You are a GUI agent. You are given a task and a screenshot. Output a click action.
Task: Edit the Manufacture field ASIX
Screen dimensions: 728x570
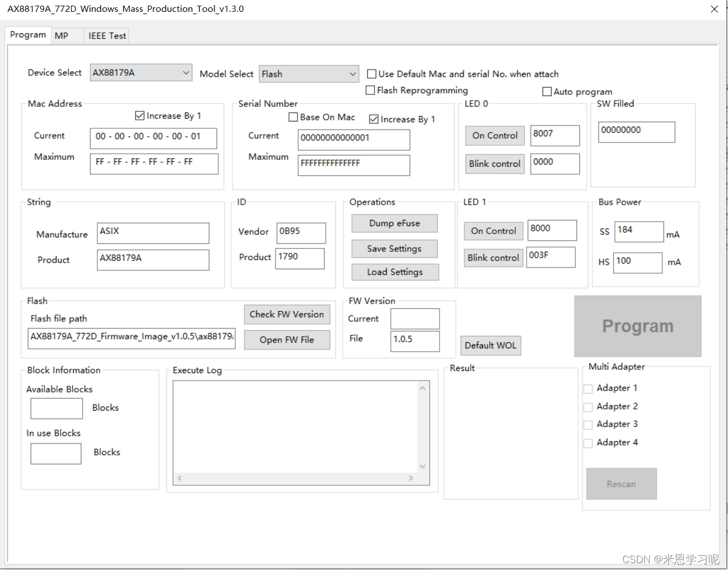click(153, 233)
